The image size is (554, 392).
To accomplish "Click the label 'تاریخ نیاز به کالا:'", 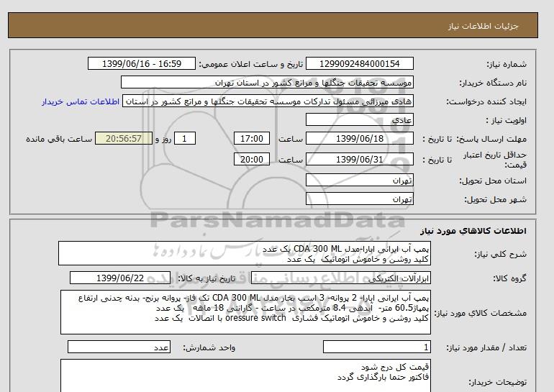I will click(206, 278).
